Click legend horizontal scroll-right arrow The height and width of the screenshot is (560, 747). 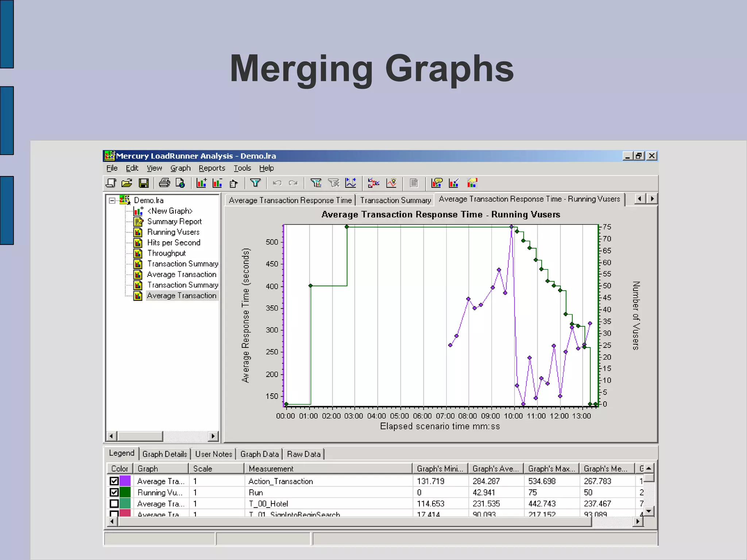click(638, 522)
